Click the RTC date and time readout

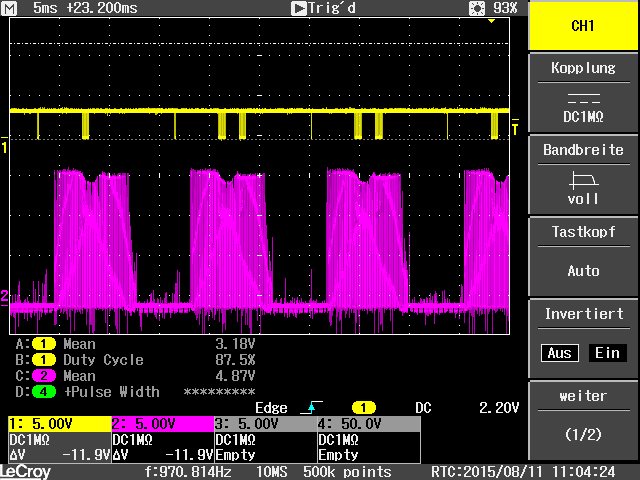[523, 472]
